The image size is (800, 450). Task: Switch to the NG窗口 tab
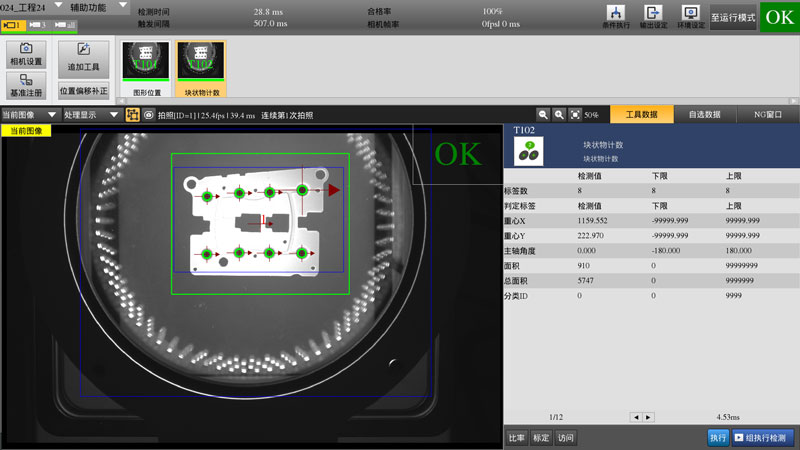[767, 115]
